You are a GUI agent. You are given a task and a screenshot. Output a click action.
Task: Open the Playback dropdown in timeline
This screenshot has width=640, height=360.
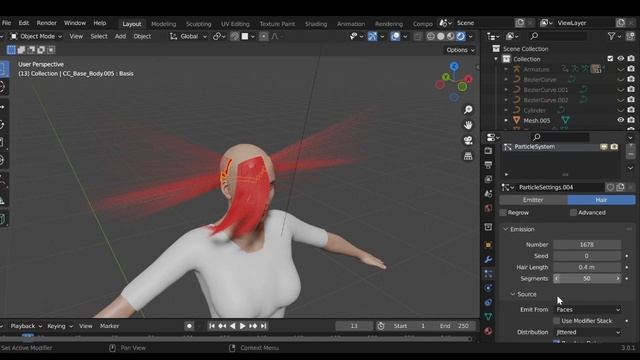coord(26,326)
